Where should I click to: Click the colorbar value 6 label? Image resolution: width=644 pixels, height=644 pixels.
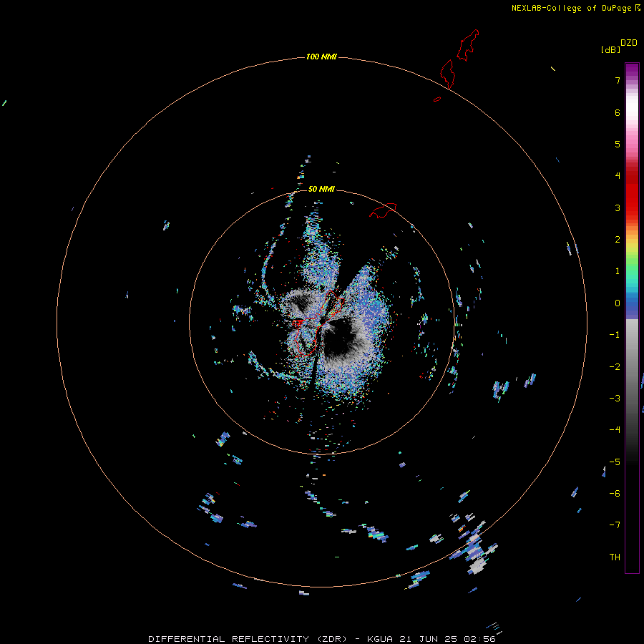[618, 112]
